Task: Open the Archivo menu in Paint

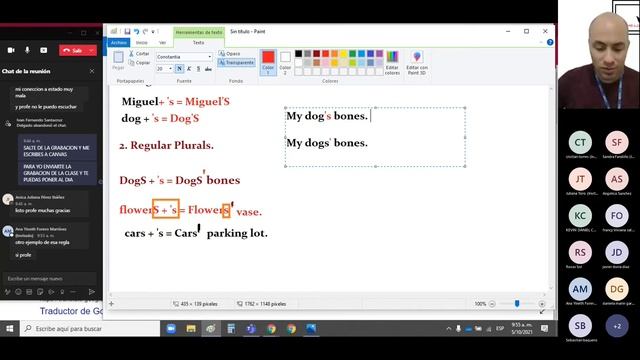Action: [x=119, y=42]
